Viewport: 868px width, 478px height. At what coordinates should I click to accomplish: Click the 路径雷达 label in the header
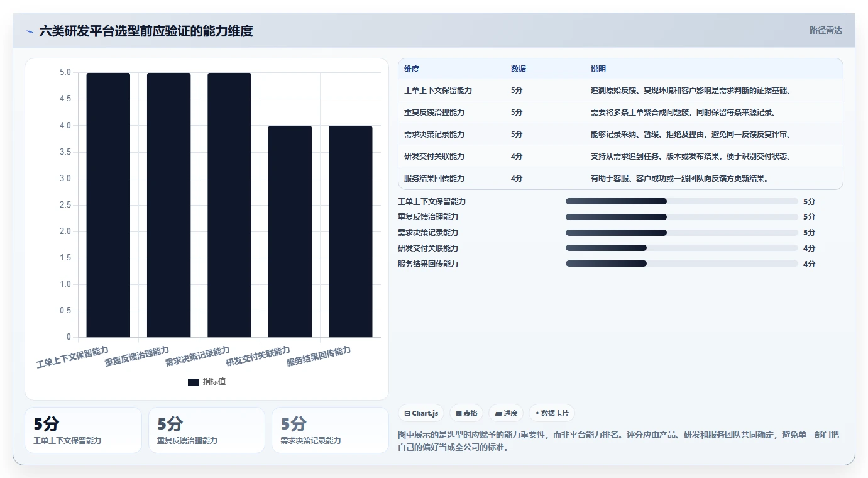pos(825,30)
